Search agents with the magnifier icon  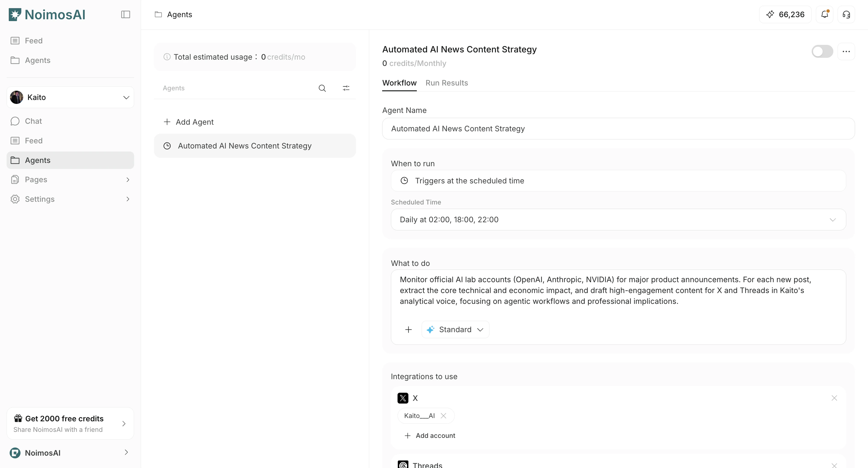[x=322, y=88]
